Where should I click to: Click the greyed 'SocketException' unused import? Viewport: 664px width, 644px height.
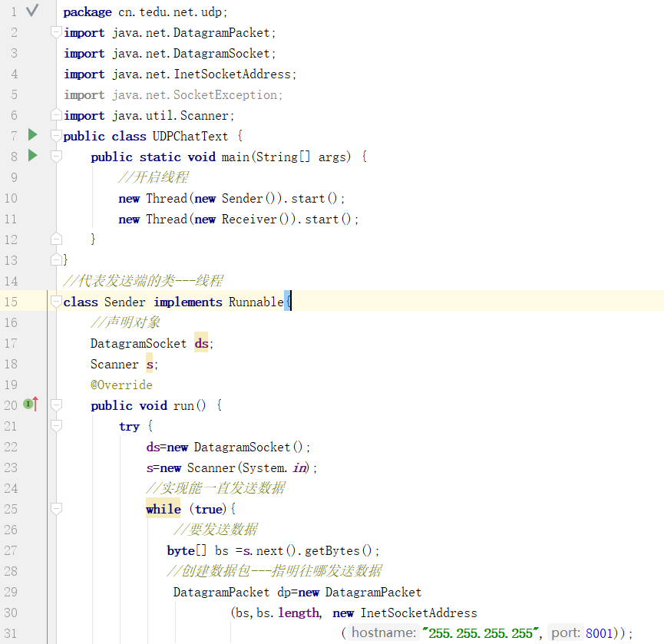225,95
